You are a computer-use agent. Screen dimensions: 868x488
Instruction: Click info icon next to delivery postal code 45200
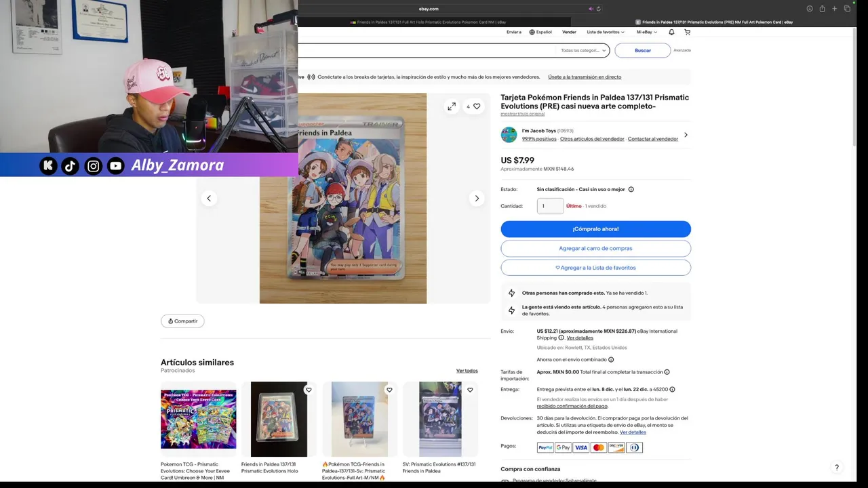coord(672,389)
